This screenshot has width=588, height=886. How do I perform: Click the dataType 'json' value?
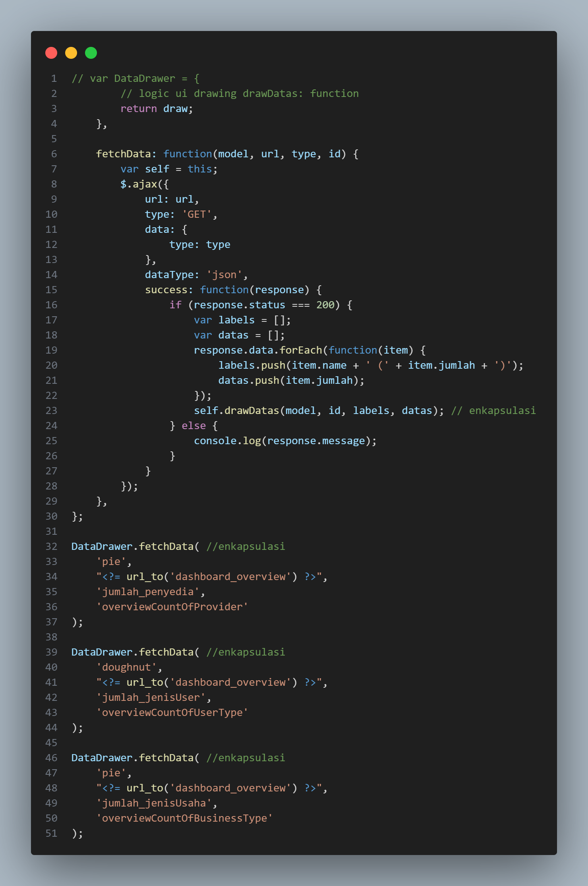224,275
